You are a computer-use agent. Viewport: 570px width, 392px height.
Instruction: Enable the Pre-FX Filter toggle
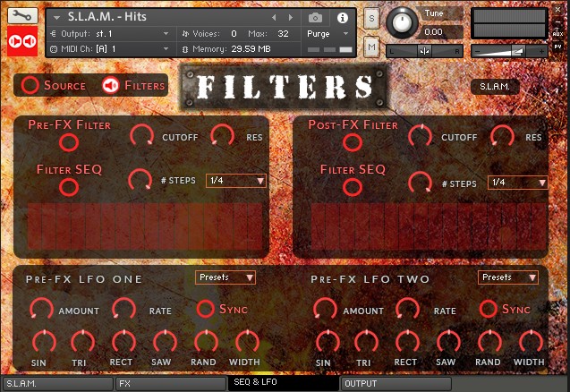pyautogui.click(x=69, y=141)
